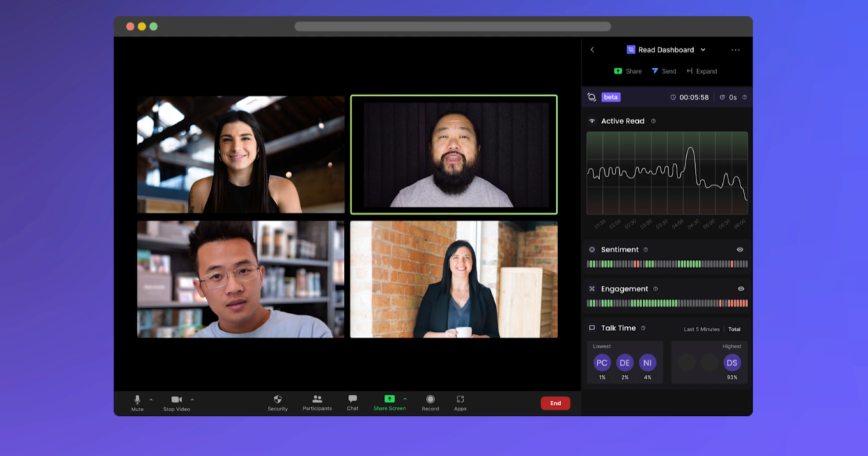Click the Talk Time speech icon
The width and height of the screenshot is (868, 456).
[592, 328]
